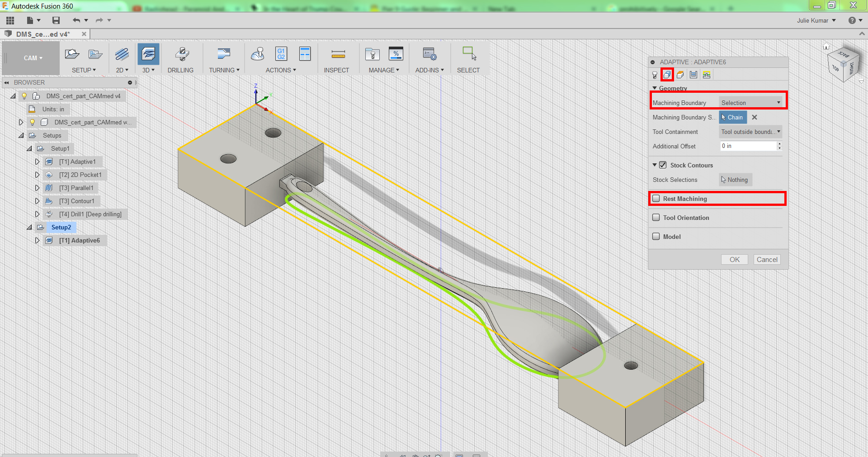
Task: Click the Task Manager percent icon
Action: point(396,54)
